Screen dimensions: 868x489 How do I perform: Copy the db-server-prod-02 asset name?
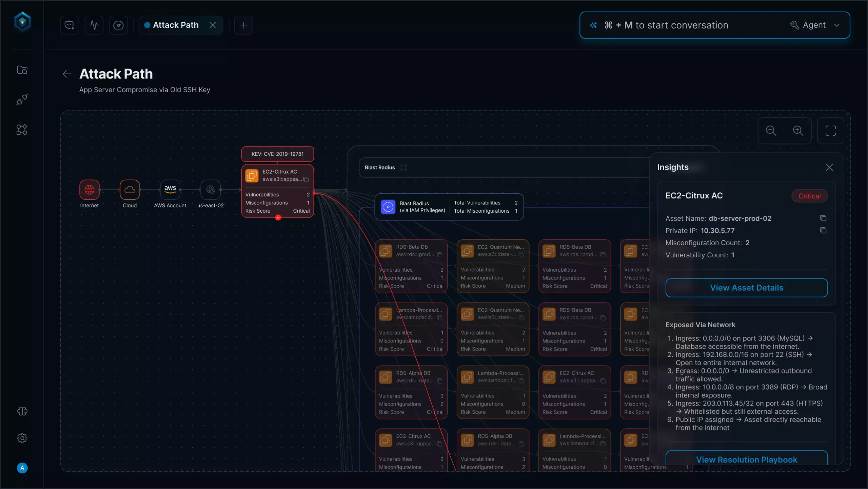(823, 218)
